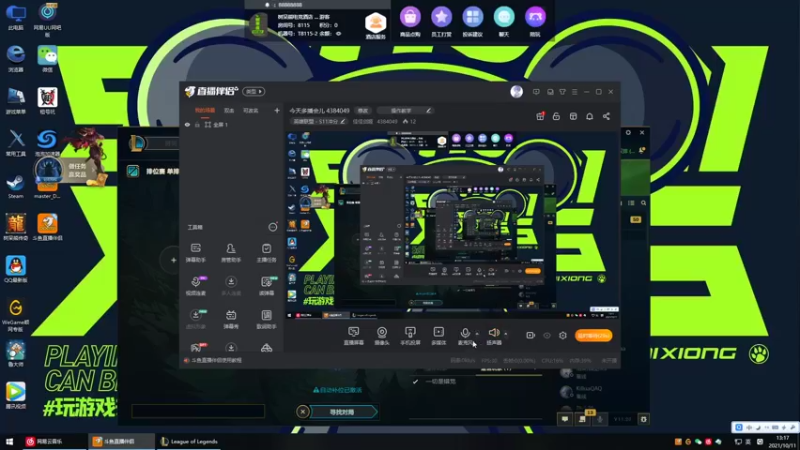
Task: Add a camera source (摄像头)
Action: click(382, 336)
